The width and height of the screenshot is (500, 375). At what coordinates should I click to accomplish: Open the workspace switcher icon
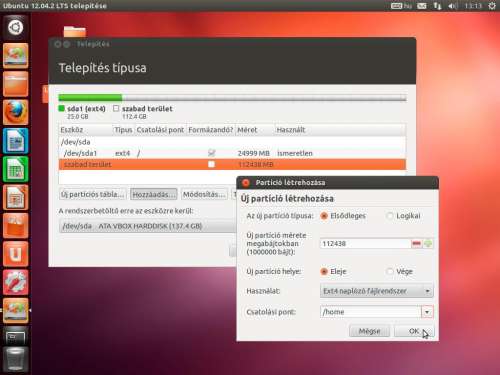pos(15,337)
